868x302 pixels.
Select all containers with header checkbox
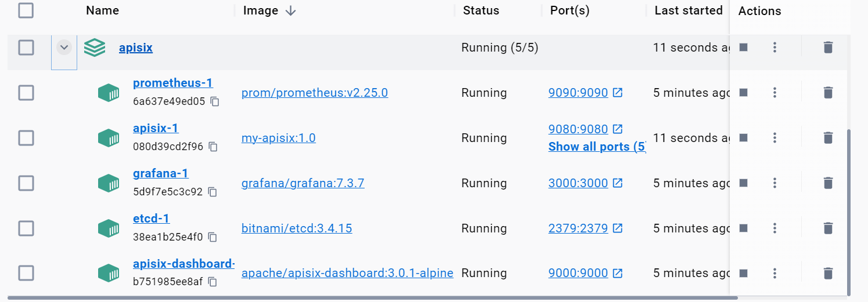(x=26, y=10)
